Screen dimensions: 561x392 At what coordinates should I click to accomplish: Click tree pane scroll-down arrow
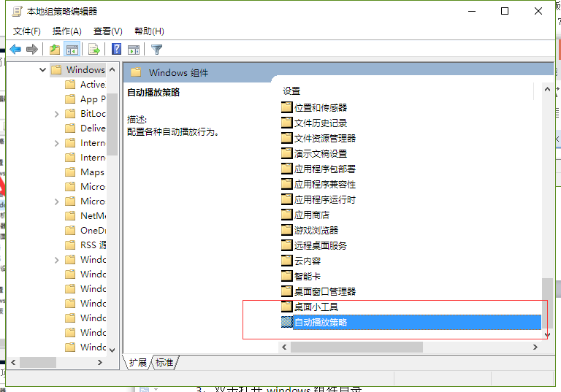click(112, 350)
